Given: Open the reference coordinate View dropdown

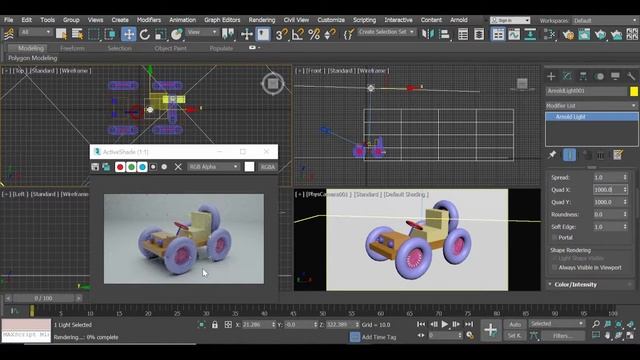Looking at the screenshot, I should [202, 32].
